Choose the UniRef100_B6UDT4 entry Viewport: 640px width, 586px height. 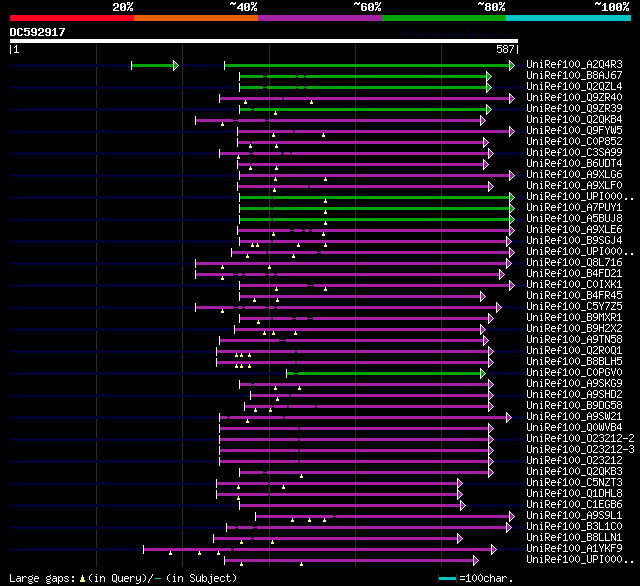574,164
